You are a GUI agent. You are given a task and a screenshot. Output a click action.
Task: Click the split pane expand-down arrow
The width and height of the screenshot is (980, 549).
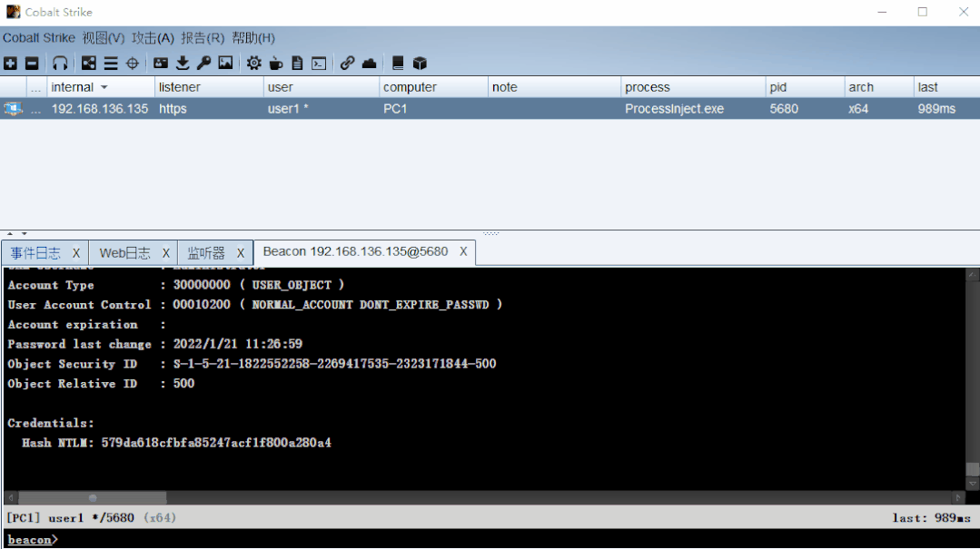pyautogui.click(x=25, y=233)
